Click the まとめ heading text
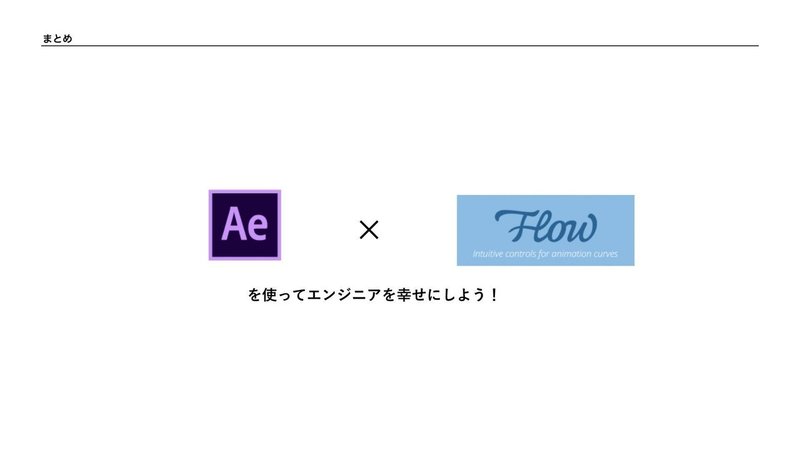Viewport: 800px width, 450px height. (57, 38)
